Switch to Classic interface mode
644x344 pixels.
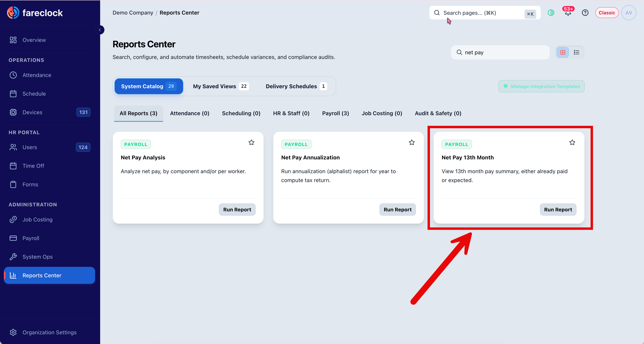click(607, 13)
